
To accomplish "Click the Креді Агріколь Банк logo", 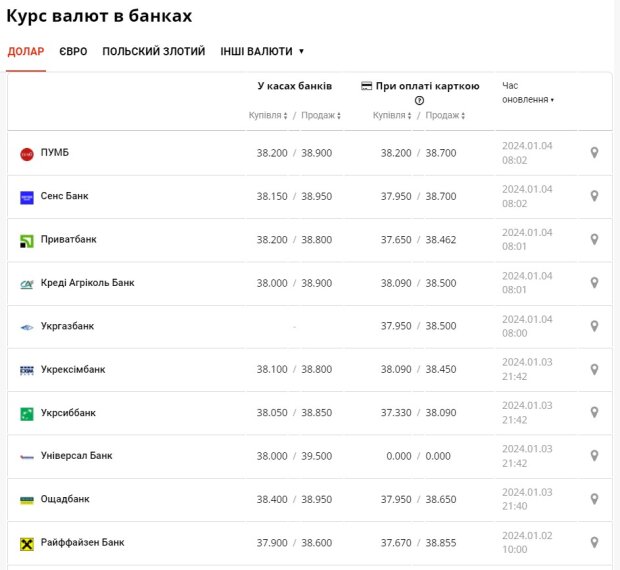I will click(x=27, y=284).
